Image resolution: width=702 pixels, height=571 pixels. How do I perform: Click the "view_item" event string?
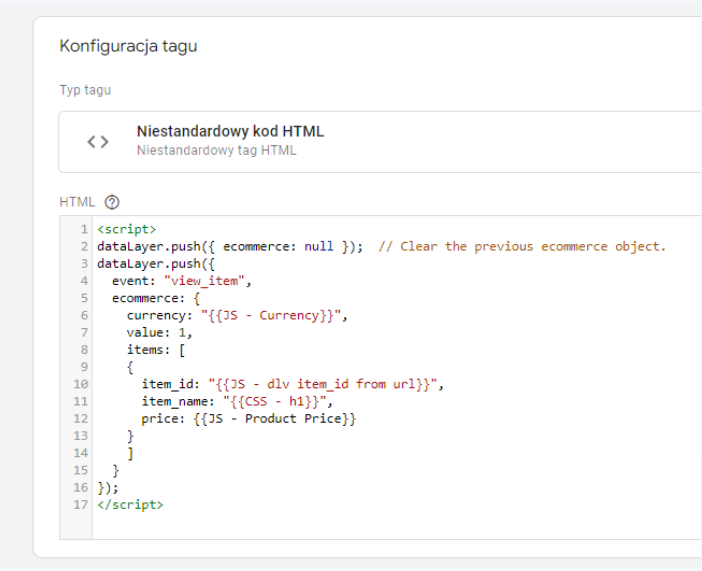point(204,281)
